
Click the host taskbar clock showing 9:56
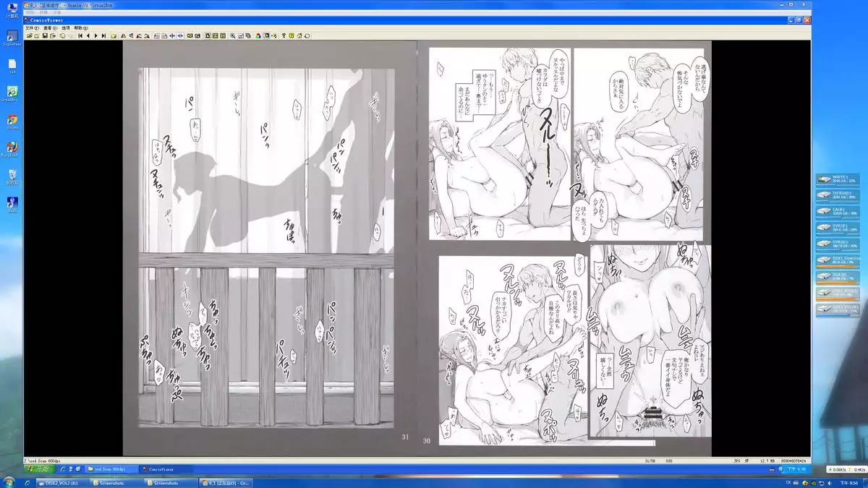(848, 482)
